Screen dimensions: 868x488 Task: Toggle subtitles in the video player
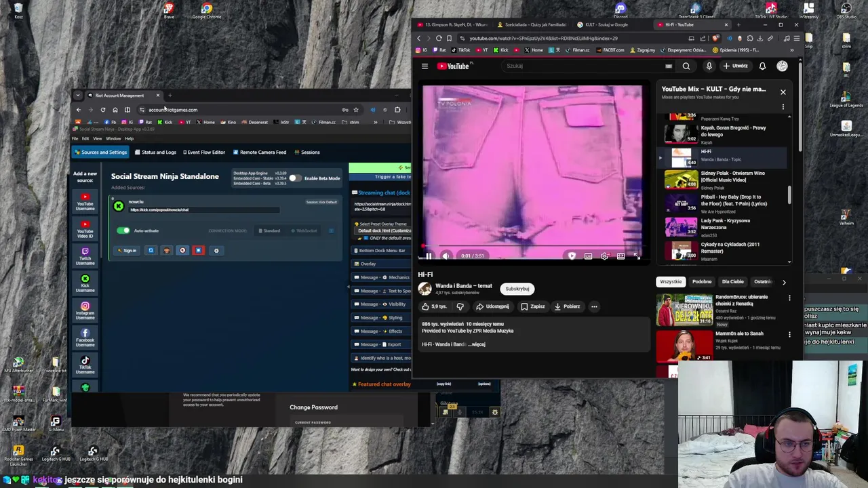point(588,256)
